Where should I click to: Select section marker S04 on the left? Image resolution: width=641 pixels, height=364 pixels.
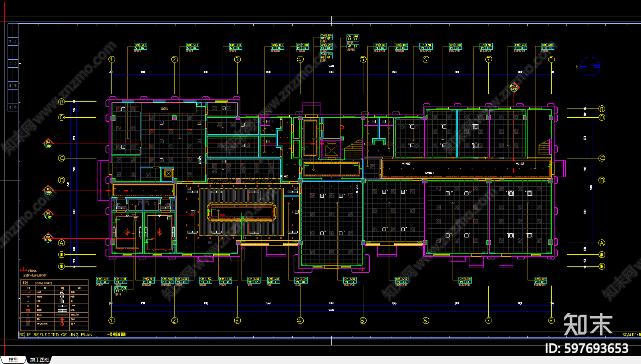(x=48, y=144)
